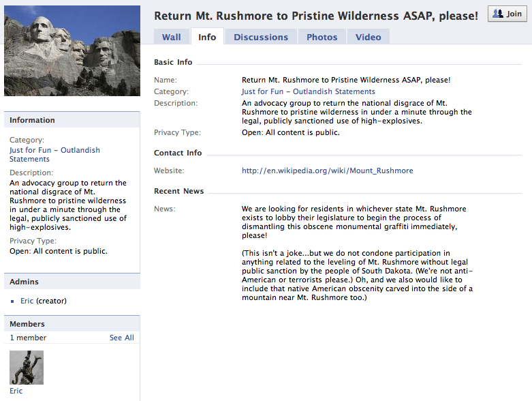Open the Photos tab
The height and width of the screenshot is (401, 532).
click(x=322, y=37)
